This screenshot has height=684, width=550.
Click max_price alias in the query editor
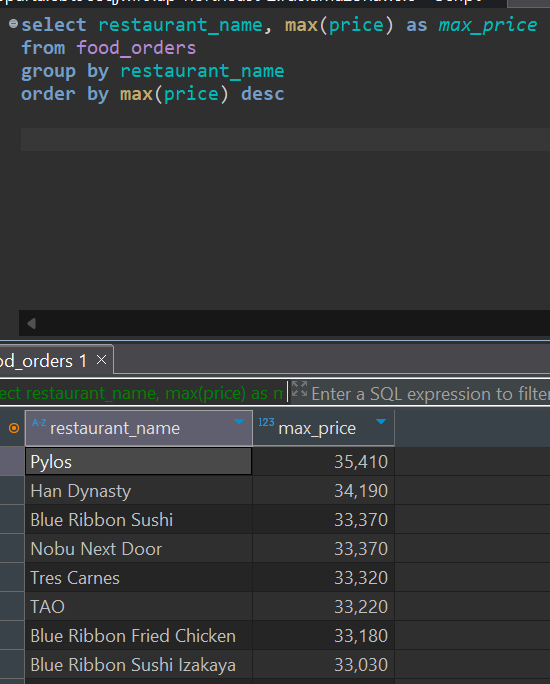point(488,25)
